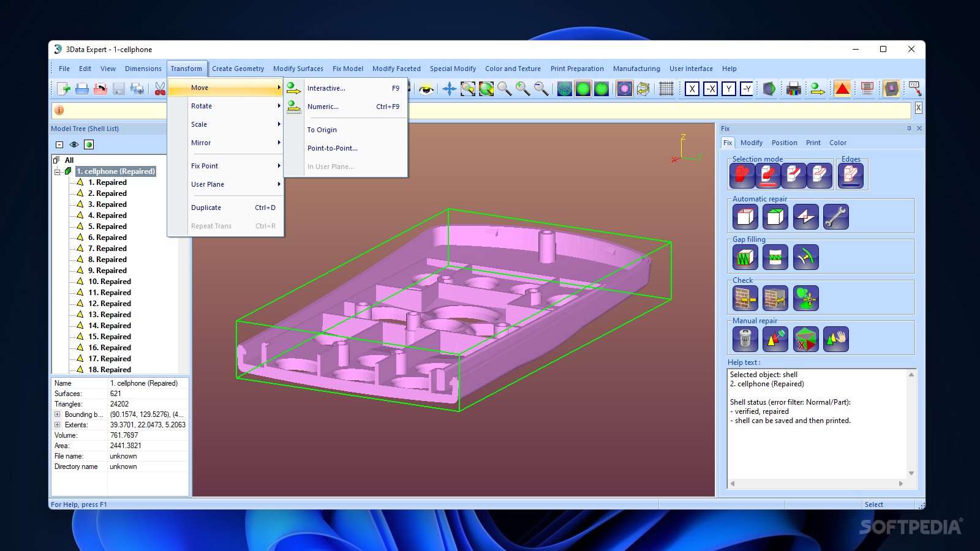Click the pin icon on Fix panel
The width and height of the screenshot is (980, 551).
coord(909,129)
